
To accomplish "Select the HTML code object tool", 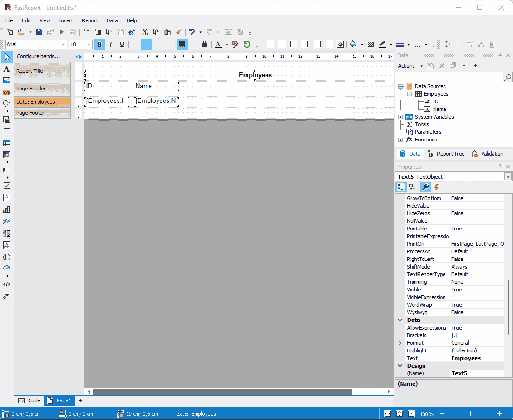I will tap(7, 284).
